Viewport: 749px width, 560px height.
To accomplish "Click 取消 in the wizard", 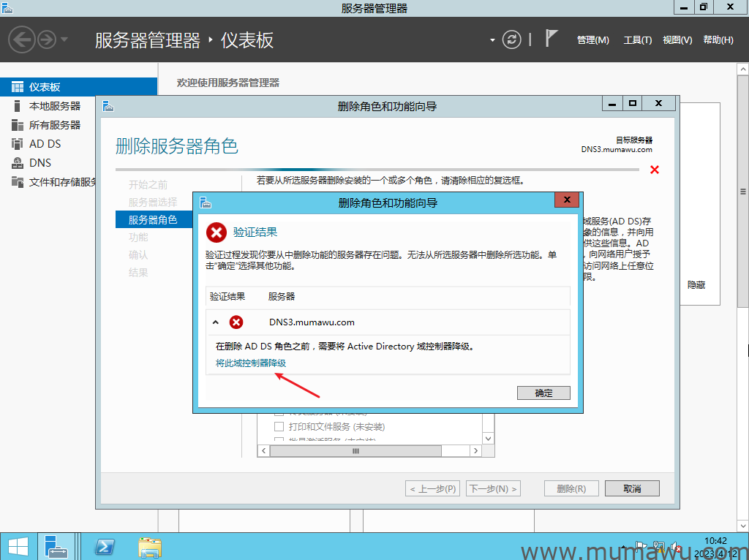I will 632,488.
